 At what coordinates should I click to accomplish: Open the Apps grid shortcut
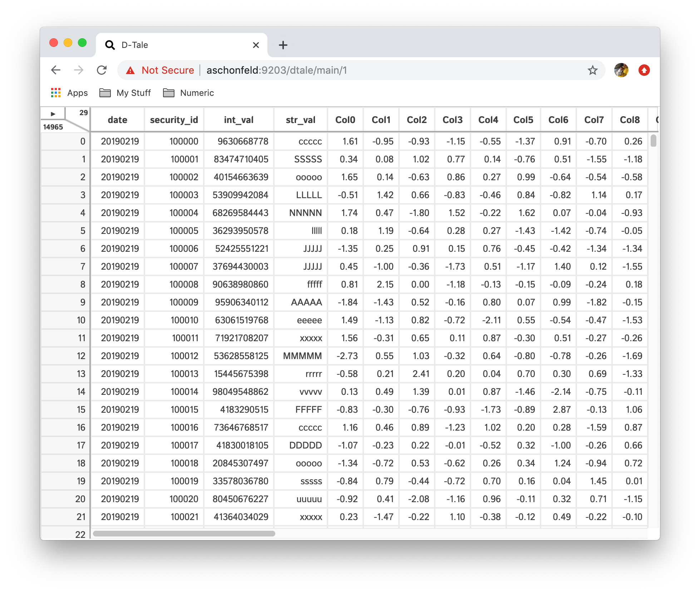[56, 93]
